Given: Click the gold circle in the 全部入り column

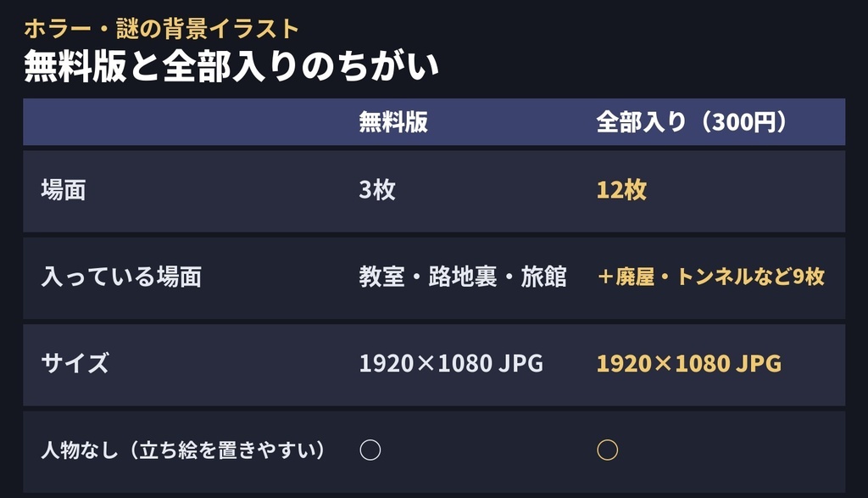Looking at the screenshot, I should click(x=607, y=450).
